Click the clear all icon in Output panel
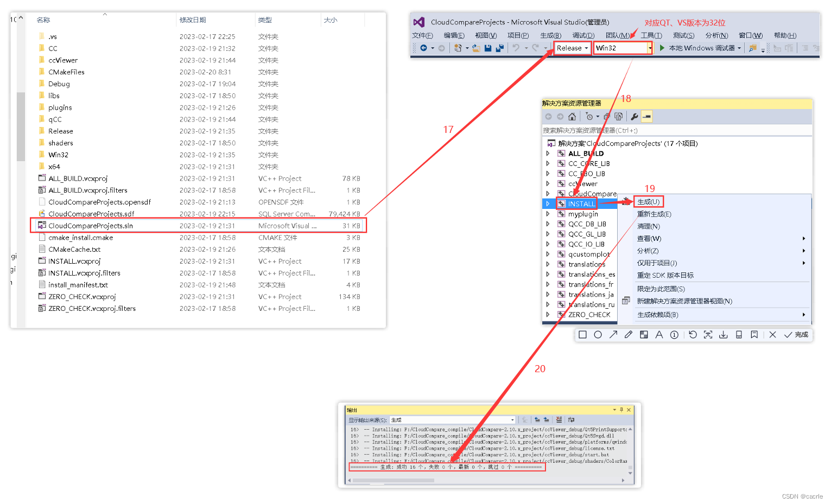Viewport: 831px width, 504px height. 559,420
